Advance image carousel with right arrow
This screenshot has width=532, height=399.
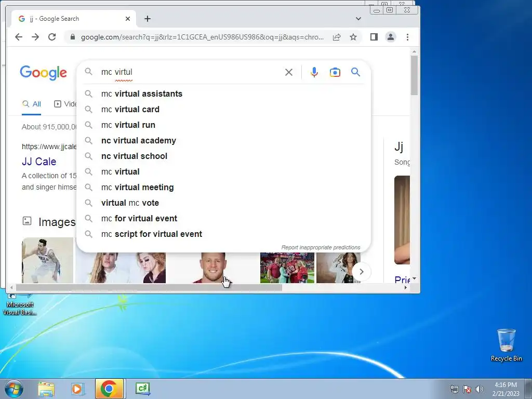tap(362, 272)
